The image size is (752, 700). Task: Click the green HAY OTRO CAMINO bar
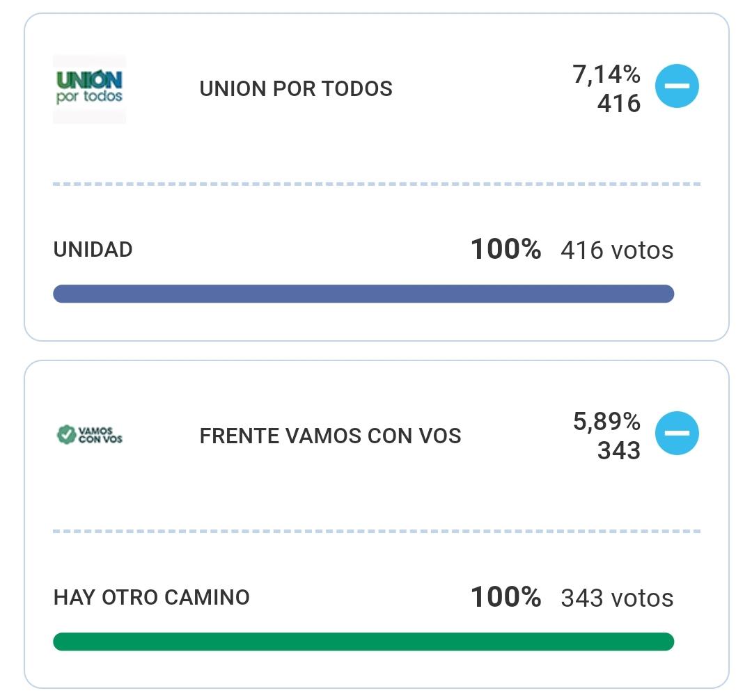tap(363, 642)
